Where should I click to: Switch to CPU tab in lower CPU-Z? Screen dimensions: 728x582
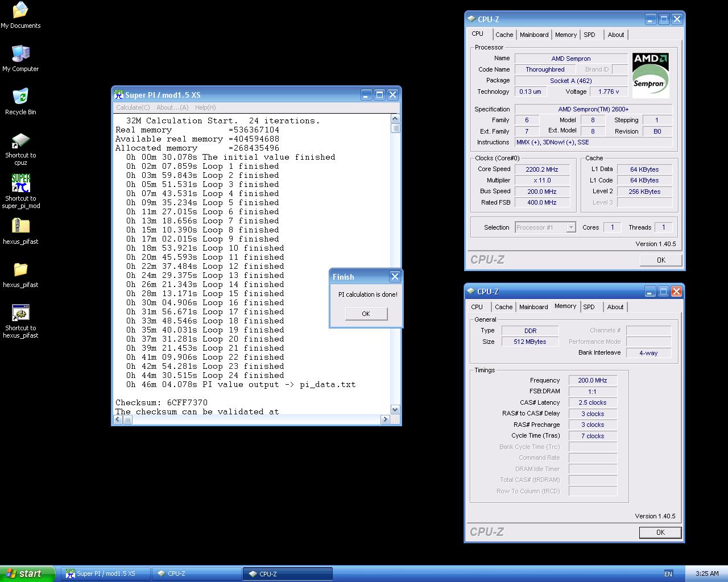click(477, 307)
